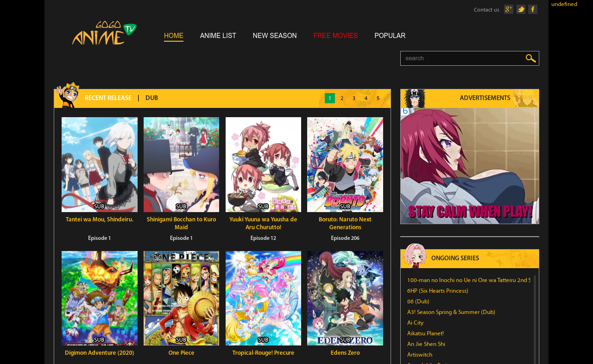
Task: Click Episode 206 under Boruto
Action: coord(345,238)
